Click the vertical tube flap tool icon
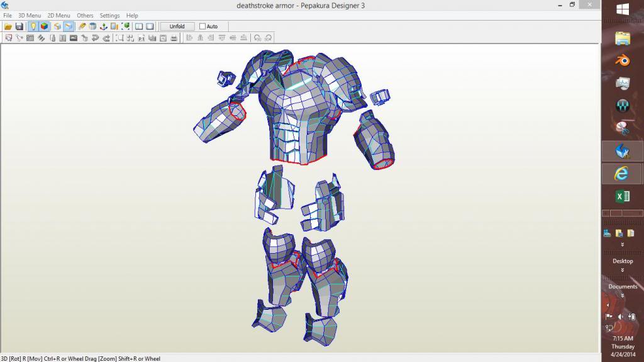The width and height of the screenshot is (644, 362). (52, 38)
